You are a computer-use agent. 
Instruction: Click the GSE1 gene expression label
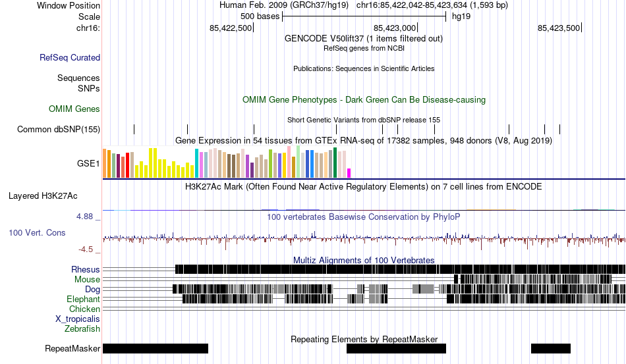click(x=88, y=163)
